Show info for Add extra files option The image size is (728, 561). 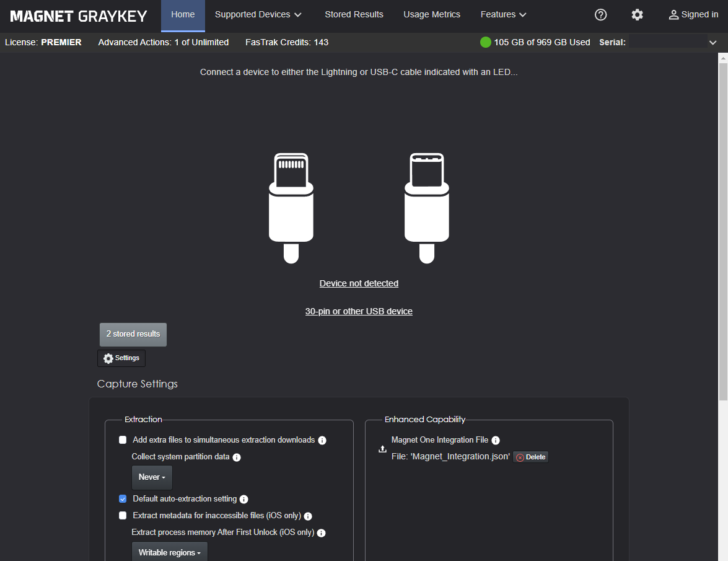pos(322,440)
